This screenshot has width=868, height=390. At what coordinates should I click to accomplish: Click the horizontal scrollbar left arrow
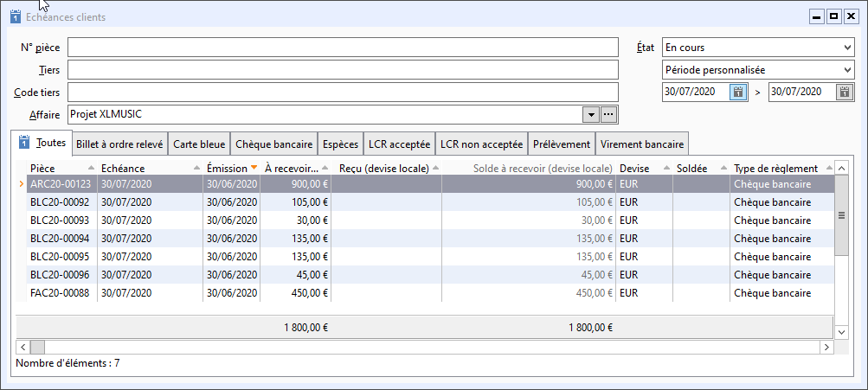[23, 348]
